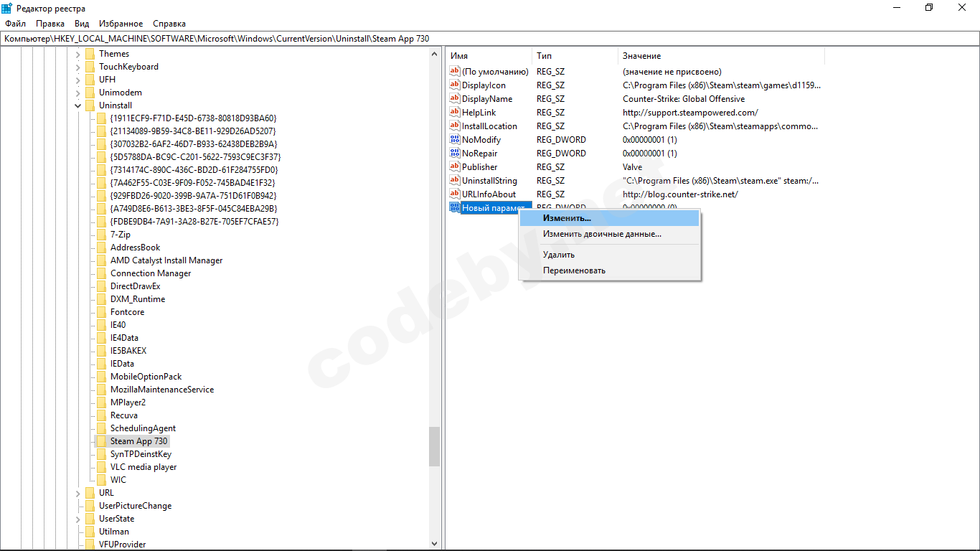Select the Valve publisher value
The image size is (980, 551).
click(633, 167)
